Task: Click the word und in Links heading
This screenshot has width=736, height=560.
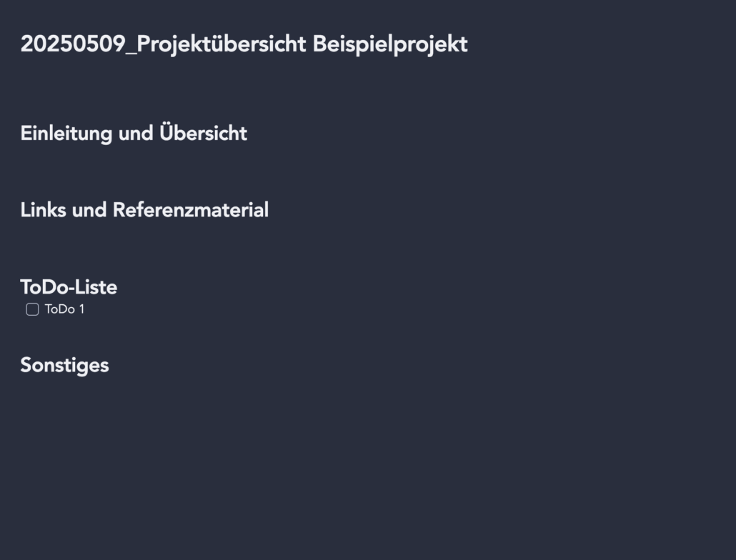Action: click(89, 210)
